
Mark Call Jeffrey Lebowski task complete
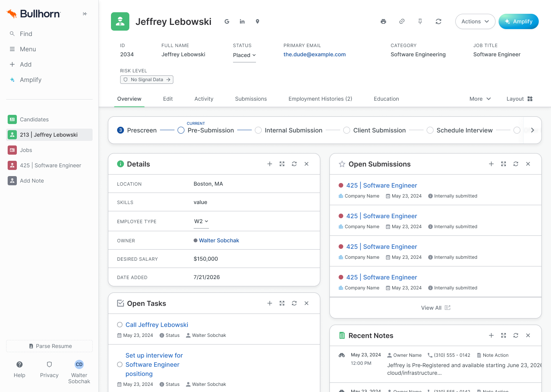pyautogui.click(x=120, y=325)
